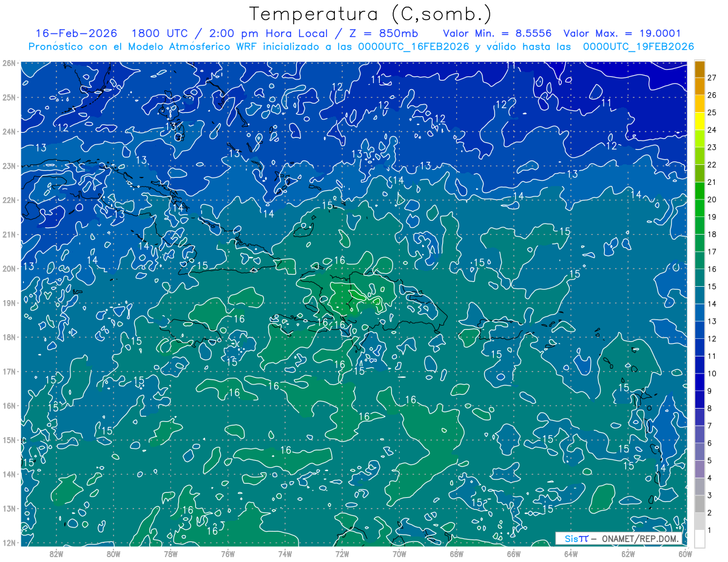Click the 64W longitude axis label
This screenshot has height=562, width=728.
tap(570, 554)
